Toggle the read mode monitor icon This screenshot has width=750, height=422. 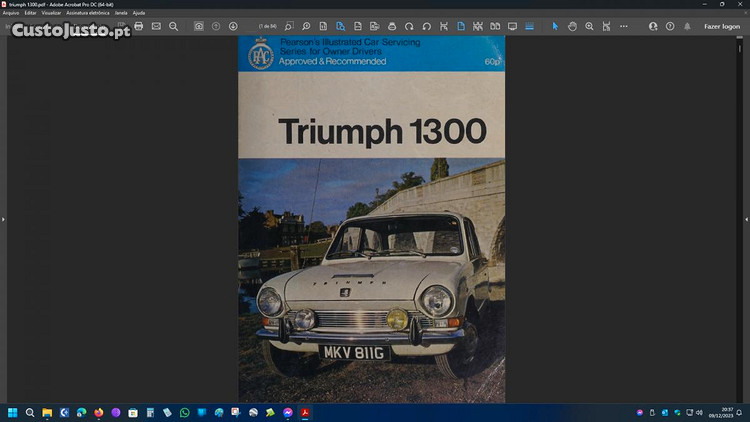click(512, 26)
